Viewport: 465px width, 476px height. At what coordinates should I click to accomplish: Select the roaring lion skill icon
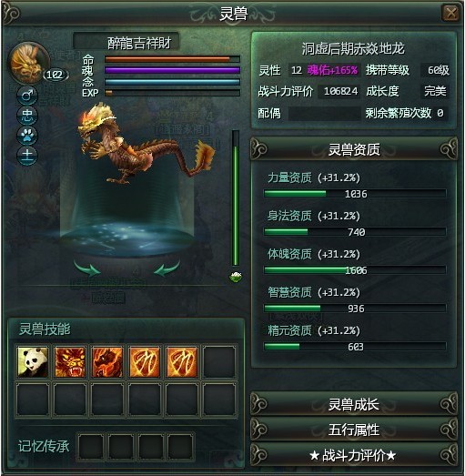(70, 362)
